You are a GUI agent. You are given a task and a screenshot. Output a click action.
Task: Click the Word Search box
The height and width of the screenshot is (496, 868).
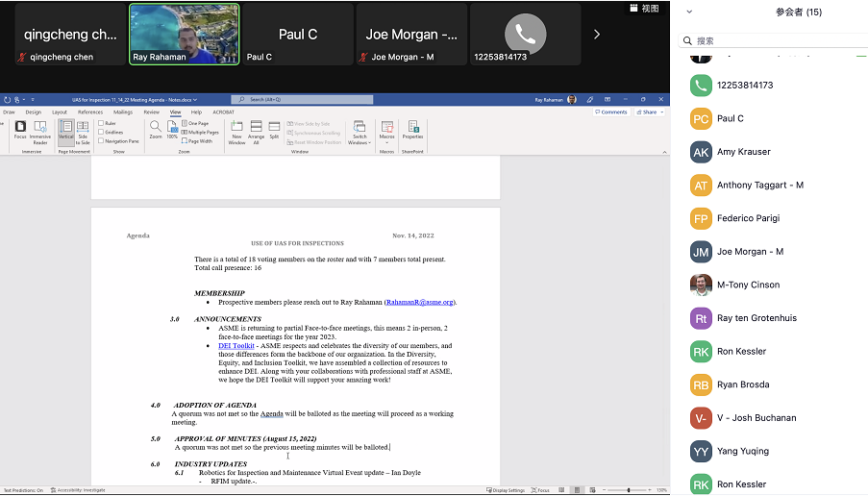click(x=302, y=100)
